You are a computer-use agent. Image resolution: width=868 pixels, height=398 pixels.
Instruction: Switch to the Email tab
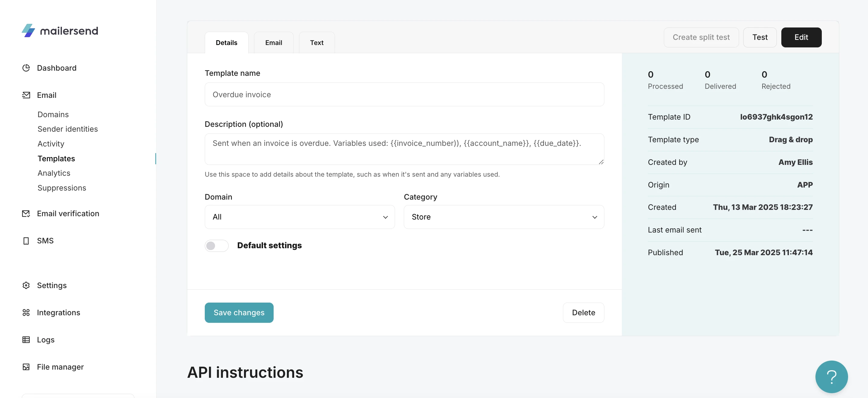coord(273,43)
